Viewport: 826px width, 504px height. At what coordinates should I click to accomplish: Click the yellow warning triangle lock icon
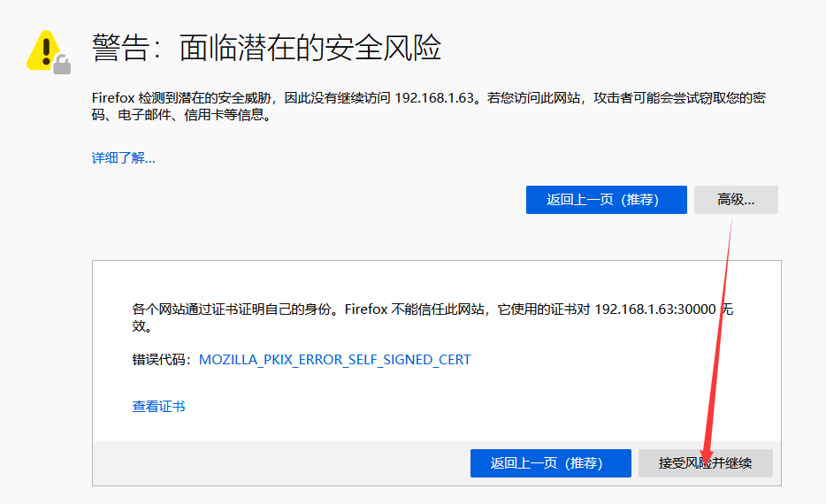[x=49, y=51]
